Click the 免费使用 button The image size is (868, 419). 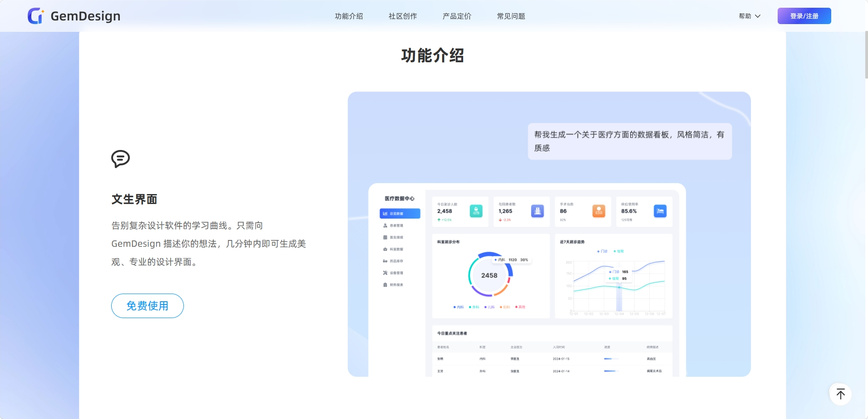(148, 306)
